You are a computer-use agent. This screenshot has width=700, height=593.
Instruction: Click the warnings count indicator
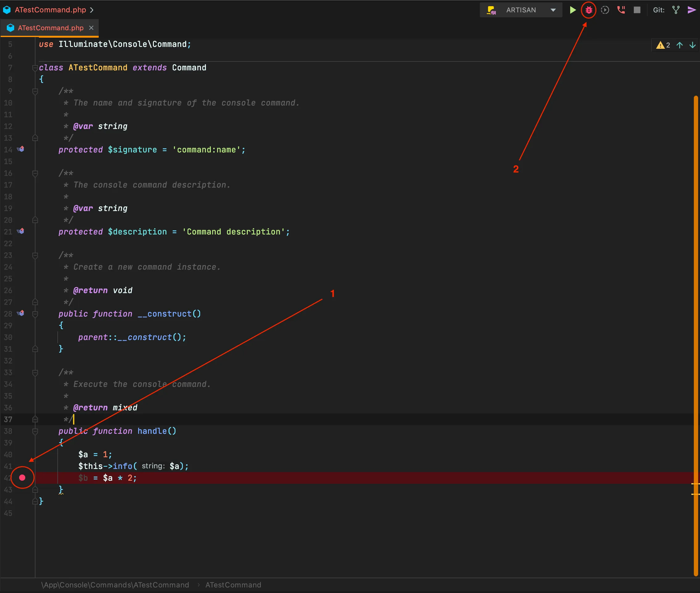click(663, 45)
